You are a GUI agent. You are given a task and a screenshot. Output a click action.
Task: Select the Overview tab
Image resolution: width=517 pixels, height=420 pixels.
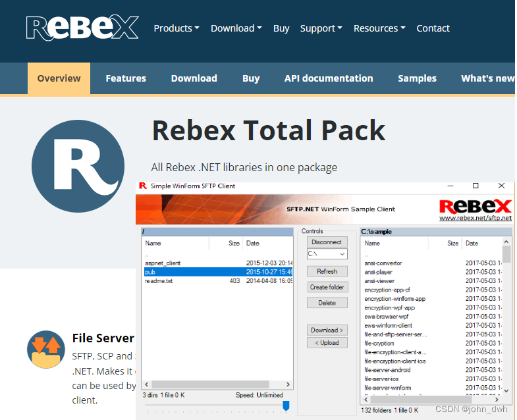(59, 78)
